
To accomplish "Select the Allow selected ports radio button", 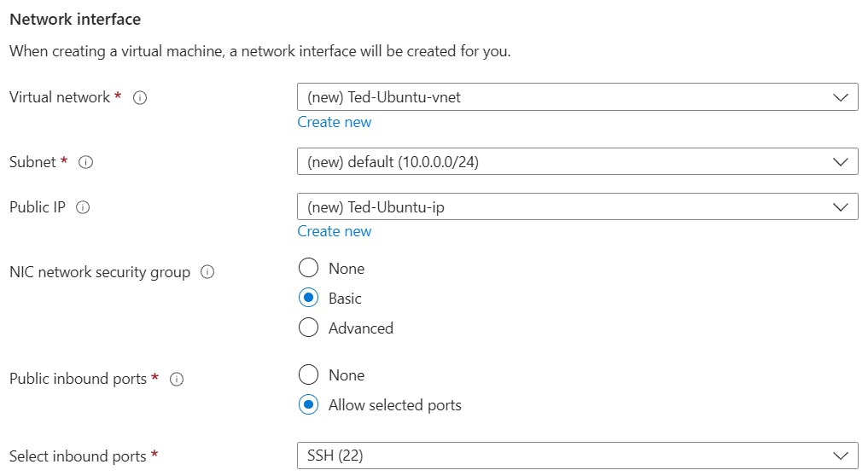I will click(309, 405).
